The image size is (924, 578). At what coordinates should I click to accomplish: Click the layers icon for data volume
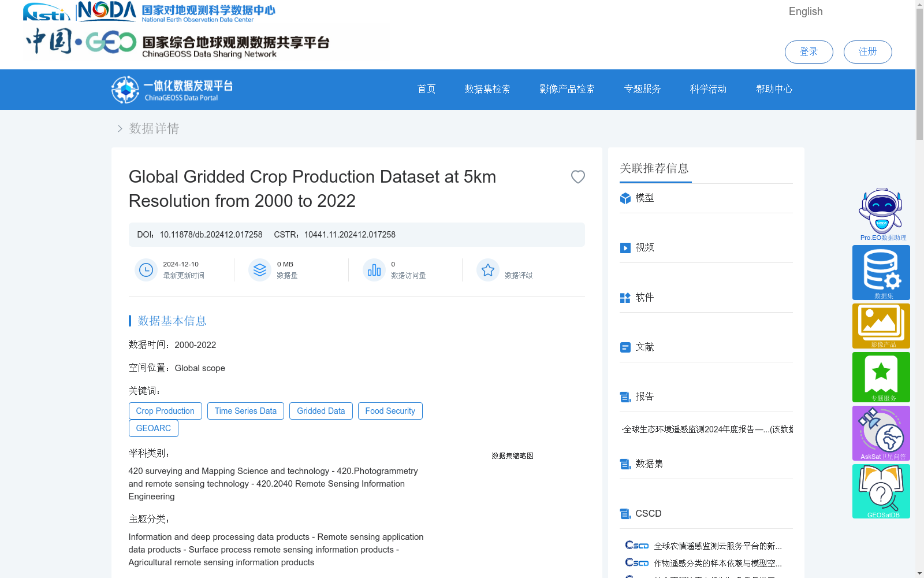pyautogui.click(x=260, y=270)
